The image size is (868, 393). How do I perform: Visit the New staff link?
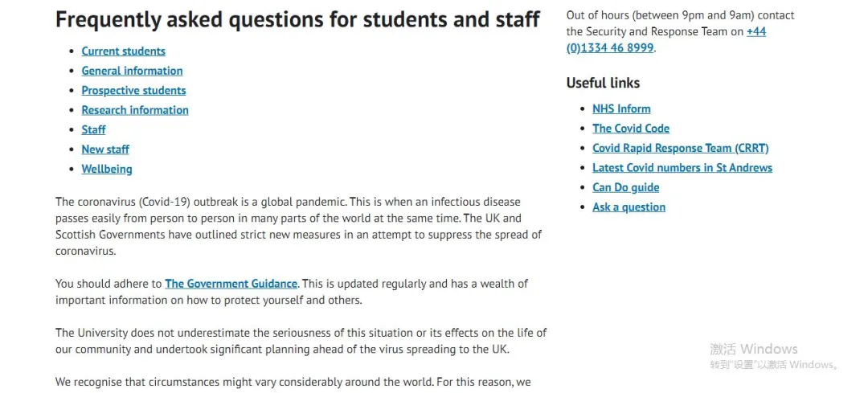[106, 149]
